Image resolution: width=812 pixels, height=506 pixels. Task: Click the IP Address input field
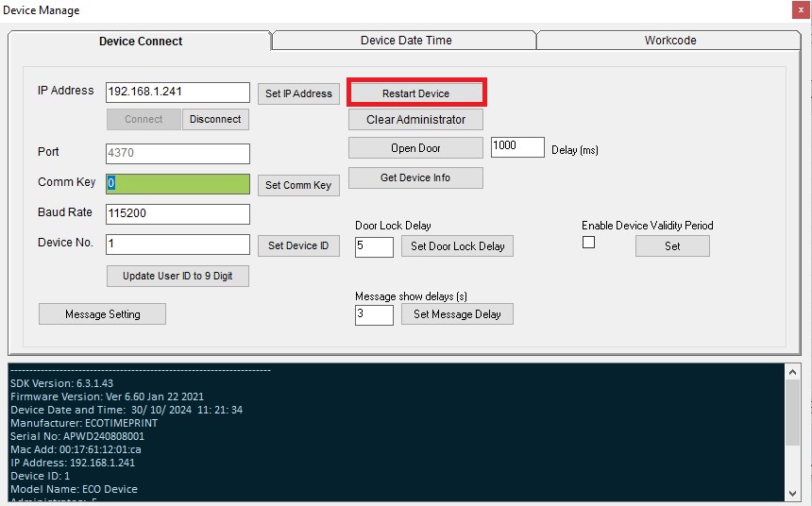[178, 93]
